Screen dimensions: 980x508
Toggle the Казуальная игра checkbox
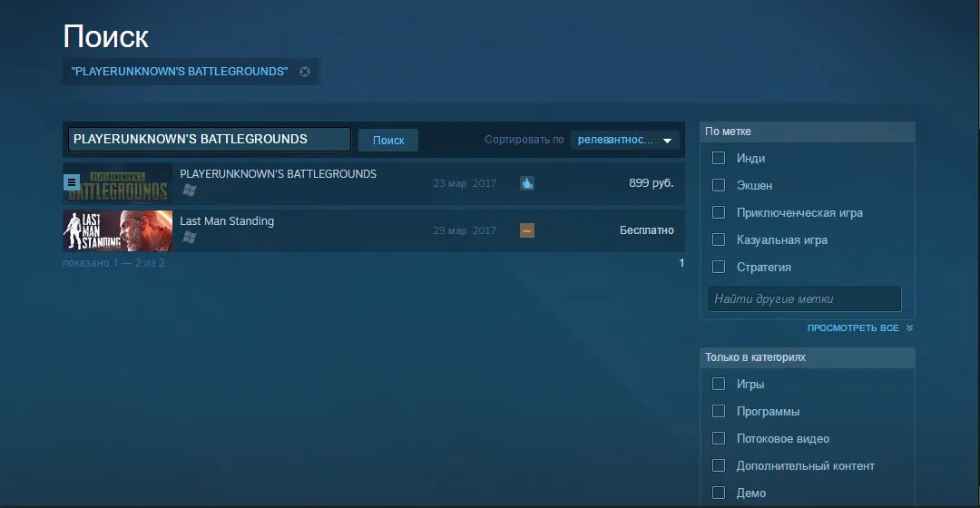click(x=719, y=239)
